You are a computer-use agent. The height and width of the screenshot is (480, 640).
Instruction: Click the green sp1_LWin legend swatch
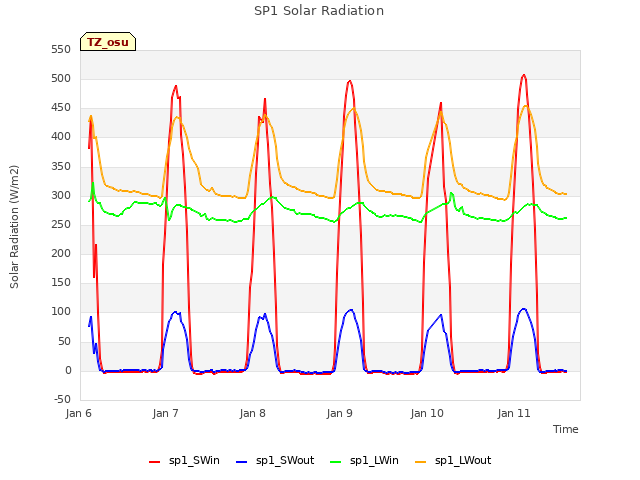[336, 462]
